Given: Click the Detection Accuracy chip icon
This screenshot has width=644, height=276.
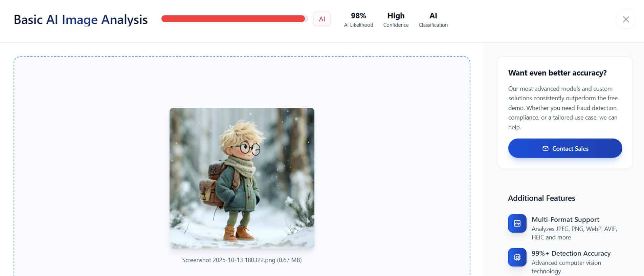Looking at the screenshot, I should (517, 257).
